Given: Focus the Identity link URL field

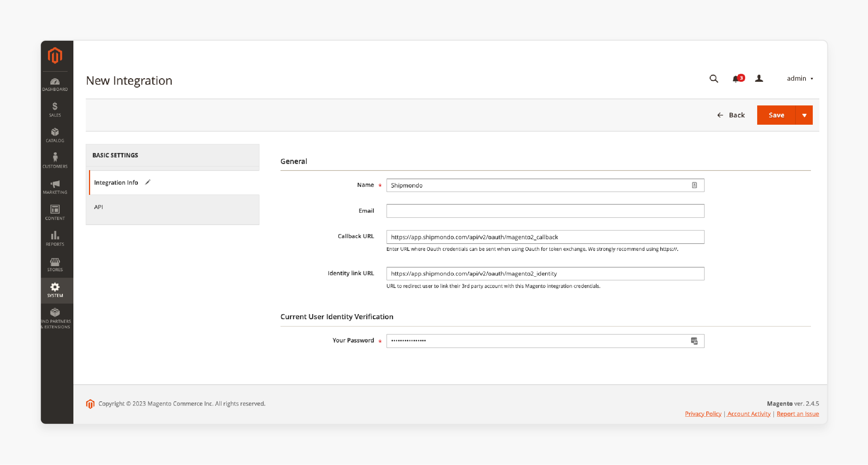Looking at the screenshot, I should click(x=545, y=274).
